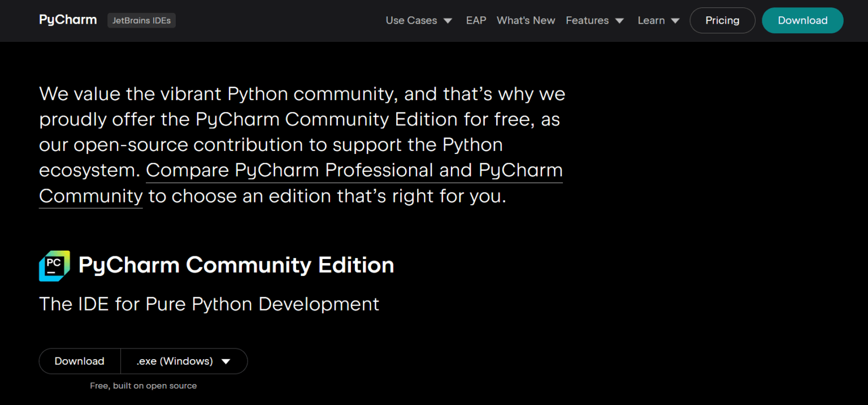868x405 pixels.
Task: Open the Compare PyCharm Professional and Community link
Action: coord(354,170)
